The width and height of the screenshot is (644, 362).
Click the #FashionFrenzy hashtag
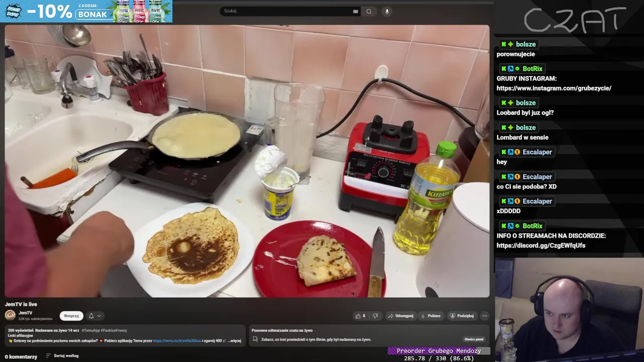click(114, 330)
